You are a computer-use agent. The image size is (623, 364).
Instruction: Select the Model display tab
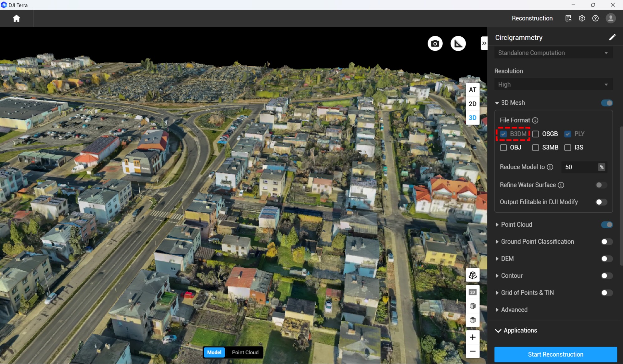214,352
